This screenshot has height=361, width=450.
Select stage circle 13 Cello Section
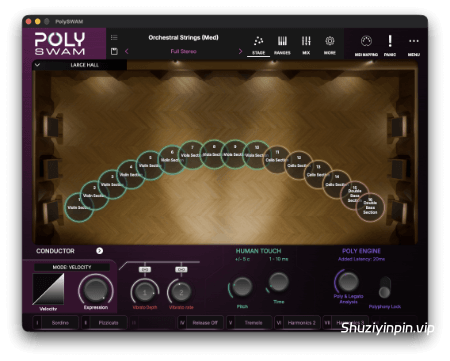(x=318, y=174)
